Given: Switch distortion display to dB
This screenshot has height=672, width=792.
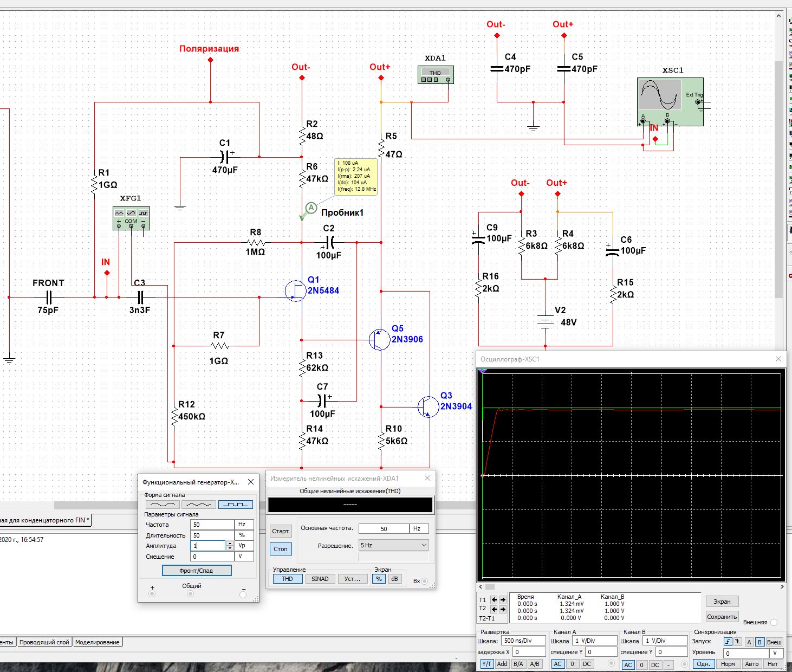Looking at the screenshot, I should point(394,579).
